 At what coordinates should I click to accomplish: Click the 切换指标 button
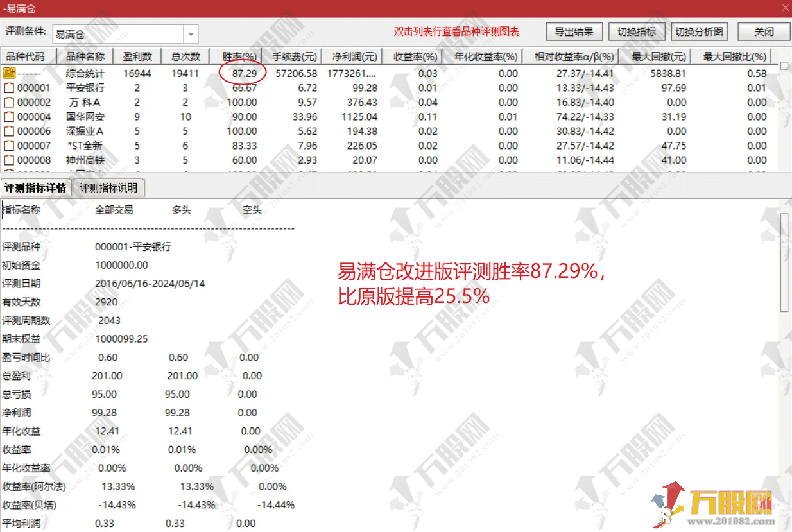636,31
